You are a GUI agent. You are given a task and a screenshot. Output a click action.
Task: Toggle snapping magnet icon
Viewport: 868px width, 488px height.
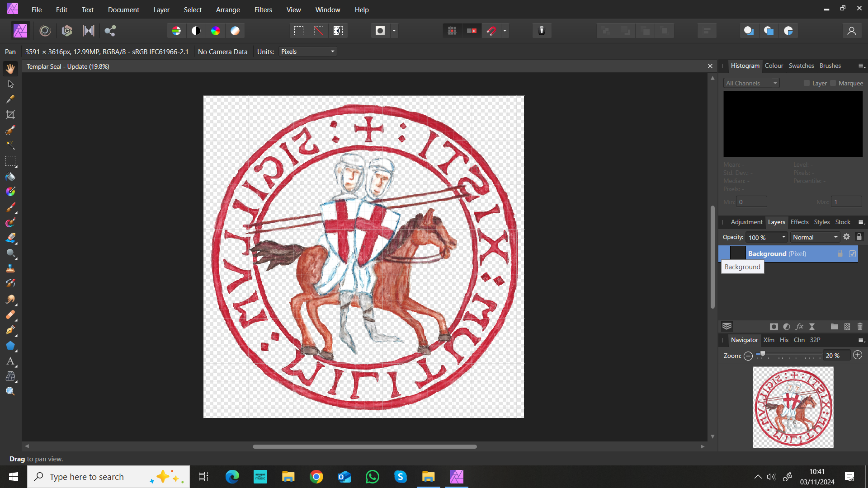pos(491,31)
